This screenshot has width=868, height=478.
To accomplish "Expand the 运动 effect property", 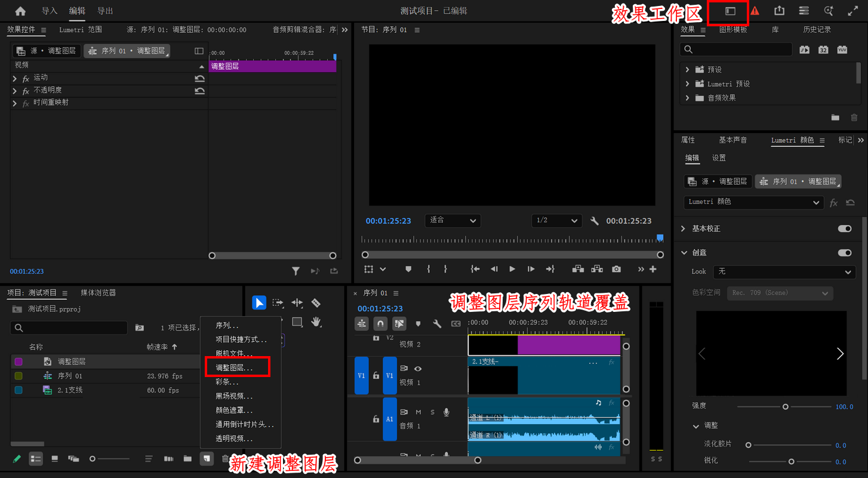I will [15, 78].
